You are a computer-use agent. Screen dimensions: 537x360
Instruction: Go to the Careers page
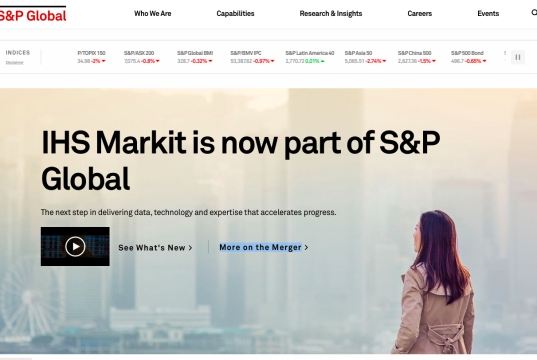(420, 14)
